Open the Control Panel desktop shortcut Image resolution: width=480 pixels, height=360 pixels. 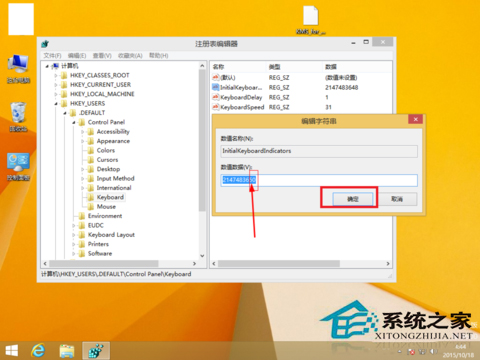pos(18,167)
